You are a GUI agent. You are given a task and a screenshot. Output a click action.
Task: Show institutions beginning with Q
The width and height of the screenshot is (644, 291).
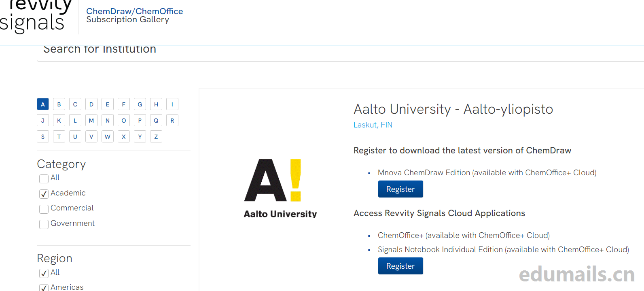(156, 121)
